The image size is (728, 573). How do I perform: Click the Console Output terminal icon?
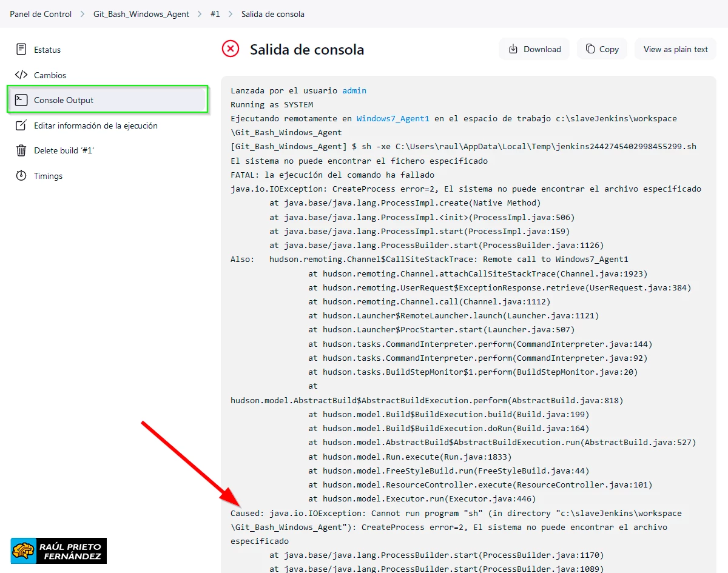click(21, 100)
